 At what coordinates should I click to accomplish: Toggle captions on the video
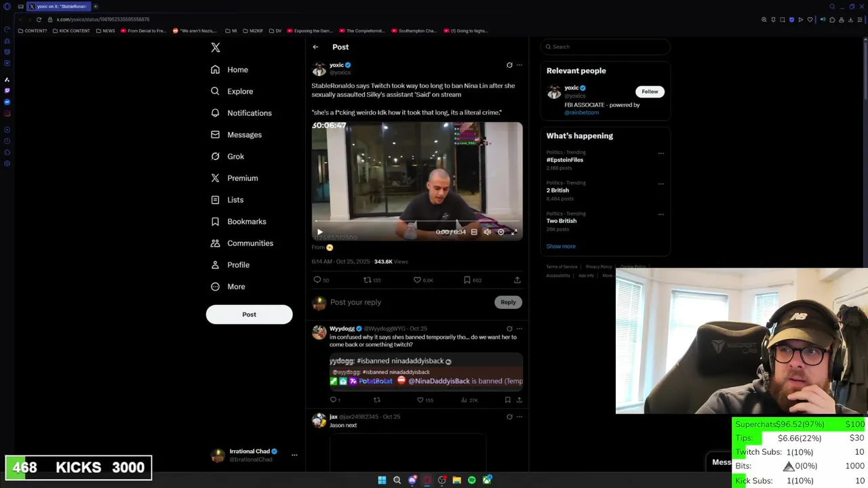tap(474, 232)
